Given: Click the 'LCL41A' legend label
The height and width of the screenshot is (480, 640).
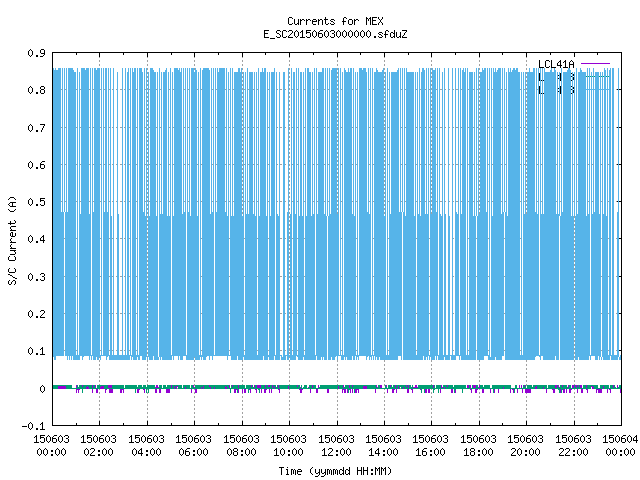Looking at the screenshot, I should coord(556,64).
